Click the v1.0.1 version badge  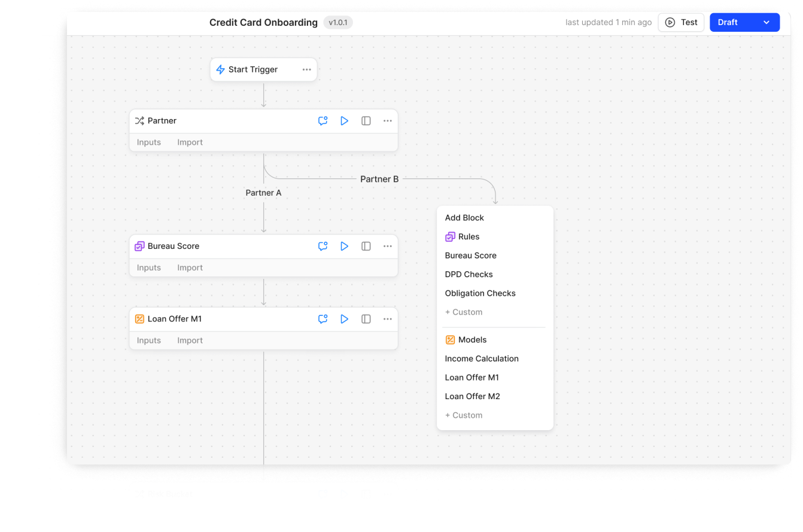point(338,23)
